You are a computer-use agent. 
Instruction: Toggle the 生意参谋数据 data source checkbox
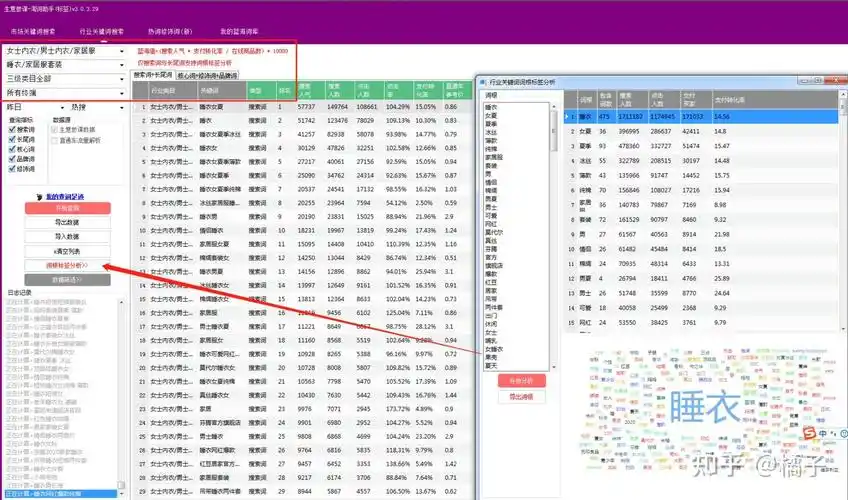pyautogui.click(x=54, y=130)
